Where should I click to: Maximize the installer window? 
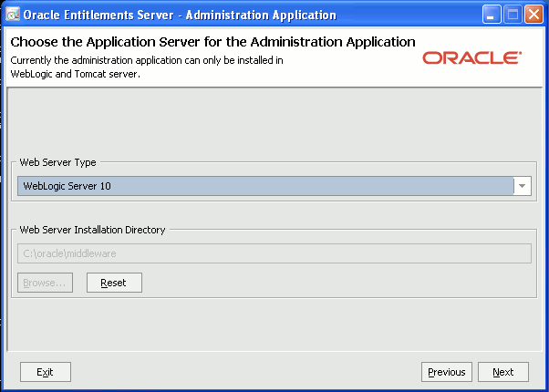(x=513, y=15)
